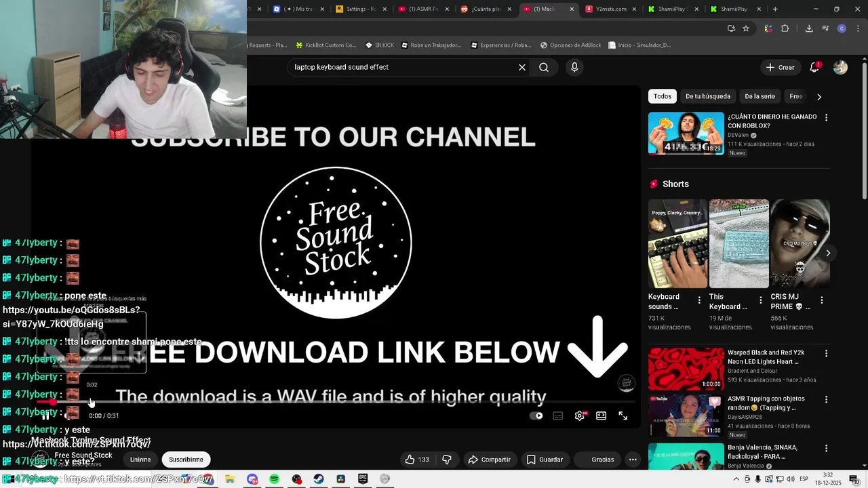Show more filter chips with the arrow
This screenshot has height=488, width=868.
click(x=819, y=97)
